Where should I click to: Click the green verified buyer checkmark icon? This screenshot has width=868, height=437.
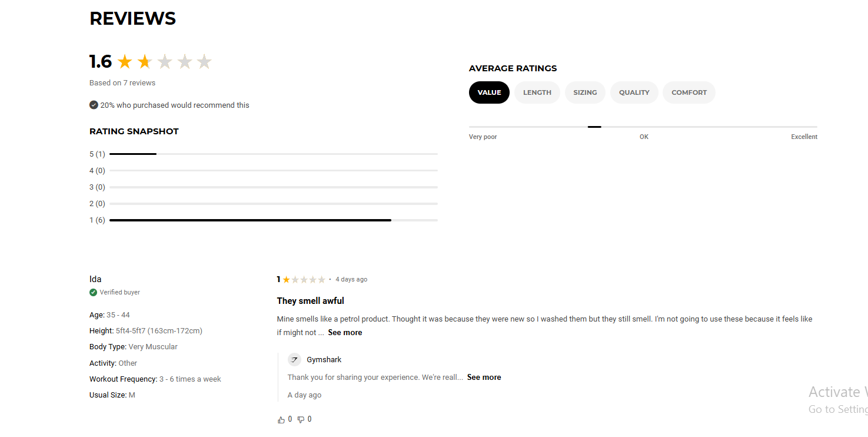pyautogui.click(x=93, y=292)
